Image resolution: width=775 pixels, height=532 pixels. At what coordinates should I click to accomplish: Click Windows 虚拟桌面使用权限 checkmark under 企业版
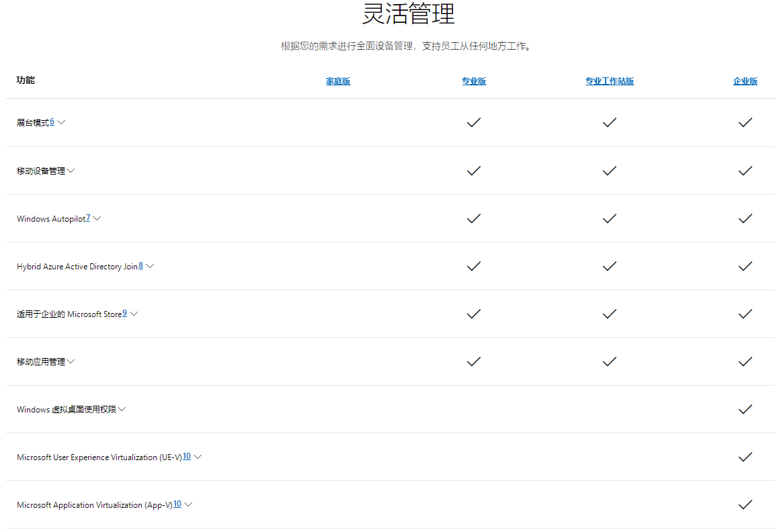(745, 410)
